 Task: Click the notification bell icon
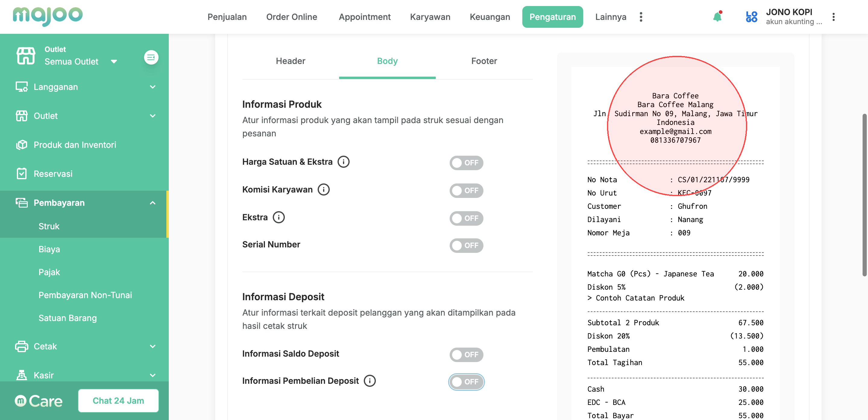click(x=717, y=17)
